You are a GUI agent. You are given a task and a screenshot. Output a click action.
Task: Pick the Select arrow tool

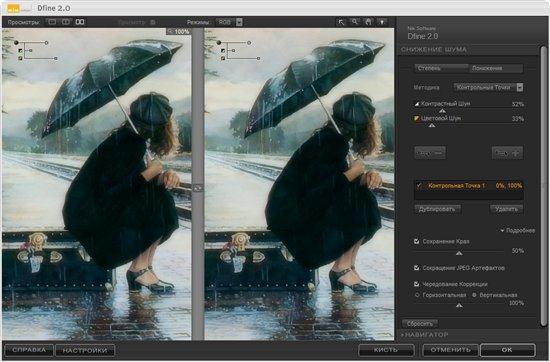(x=341, y=22)
